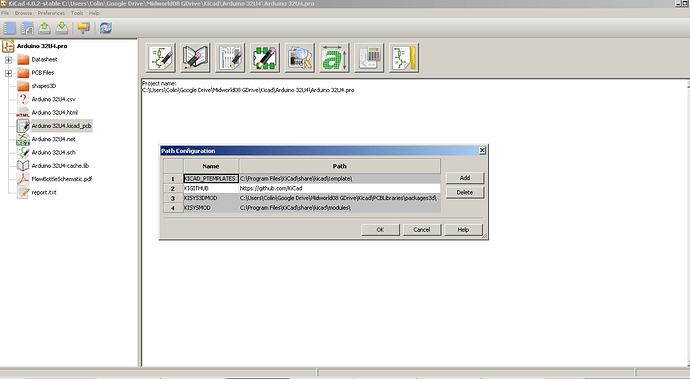Click the netlist icon of Arduino 32U4.net
690x379 pixels.
coord(23,139)
